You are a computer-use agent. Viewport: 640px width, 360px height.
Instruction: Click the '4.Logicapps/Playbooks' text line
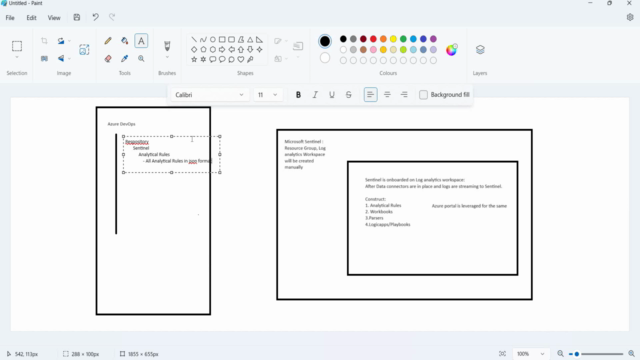(x=388, y=224)
